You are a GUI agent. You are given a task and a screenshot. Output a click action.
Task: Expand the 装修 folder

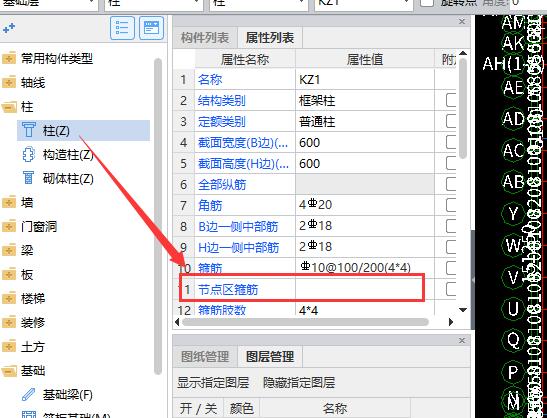pyautogui.click(x=9, y=323)
